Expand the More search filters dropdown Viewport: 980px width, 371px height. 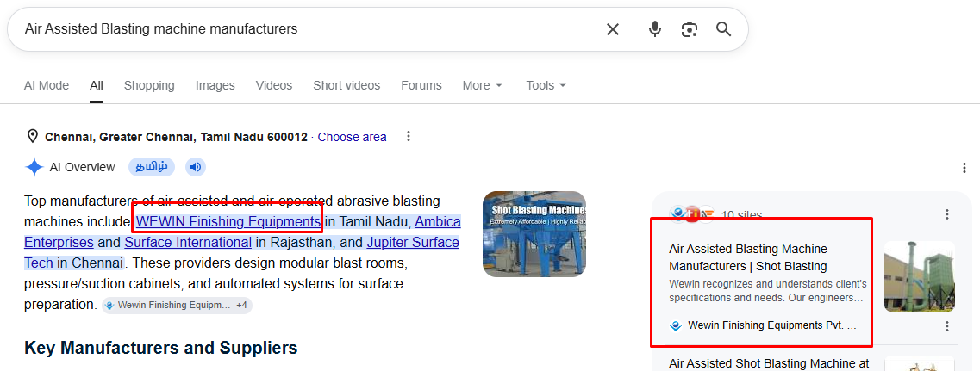482,85
